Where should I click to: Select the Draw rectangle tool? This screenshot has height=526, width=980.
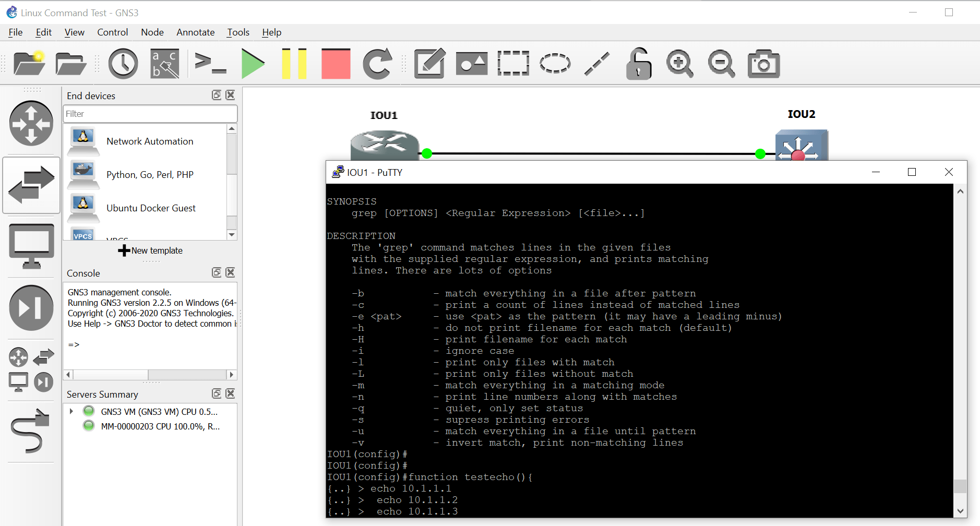coord(513,64)
